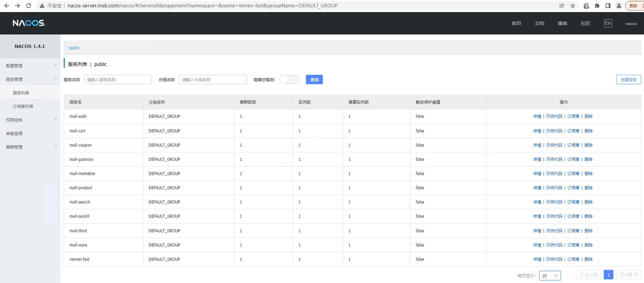Screen dimensions: 644x283
Task: Open the browser extensions puzzle icon
Action: coord(597,6)
